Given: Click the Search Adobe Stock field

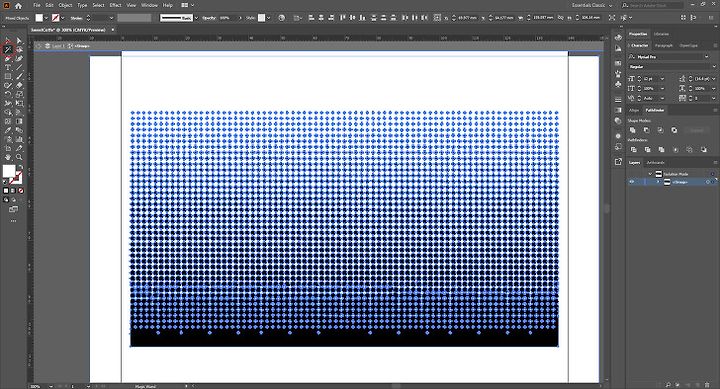Looking at the screenshot, I should pyautogui.click(x=653, y=6).
